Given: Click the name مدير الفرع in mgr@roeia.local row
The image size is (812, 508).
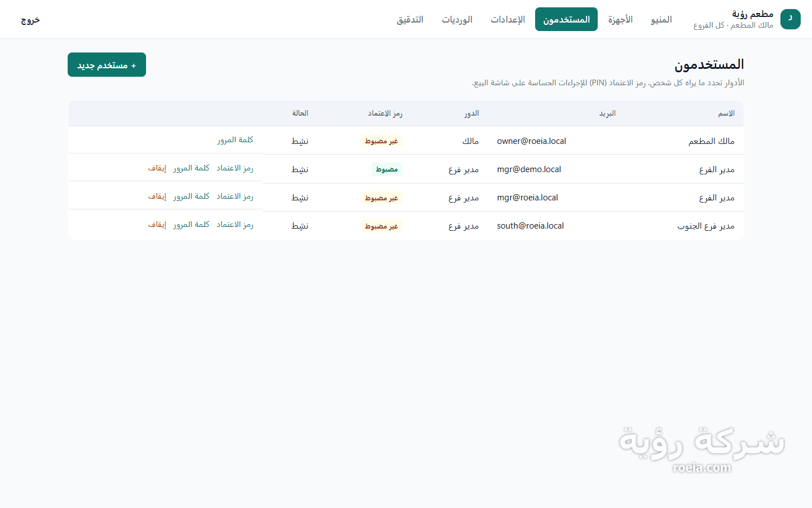Looking at the screenshot, I should tap(717, 198).
